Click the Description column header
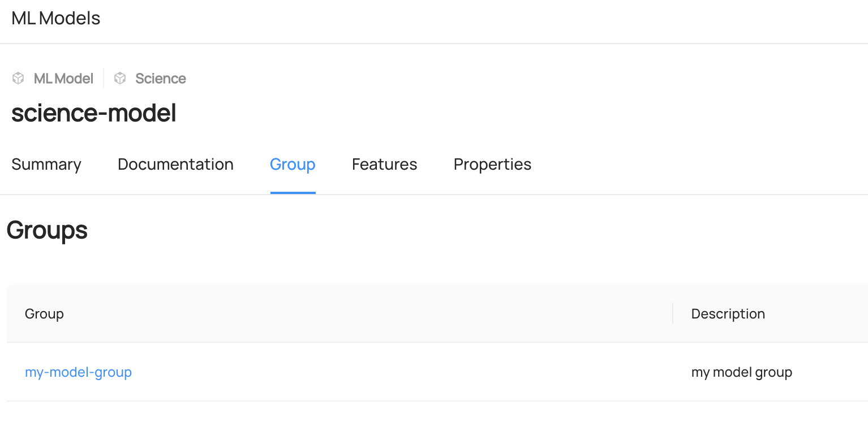The width and height of the screenshot is (868, 422). (x=728, y=314)
